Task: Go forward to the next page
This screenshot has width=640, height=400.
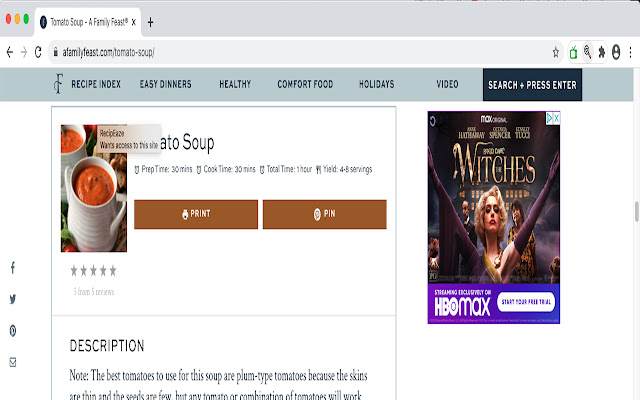Action: (24, 52)
